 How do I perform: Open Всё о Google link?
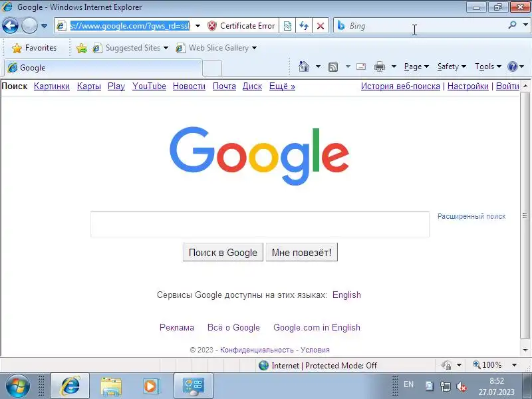(233, 327)
